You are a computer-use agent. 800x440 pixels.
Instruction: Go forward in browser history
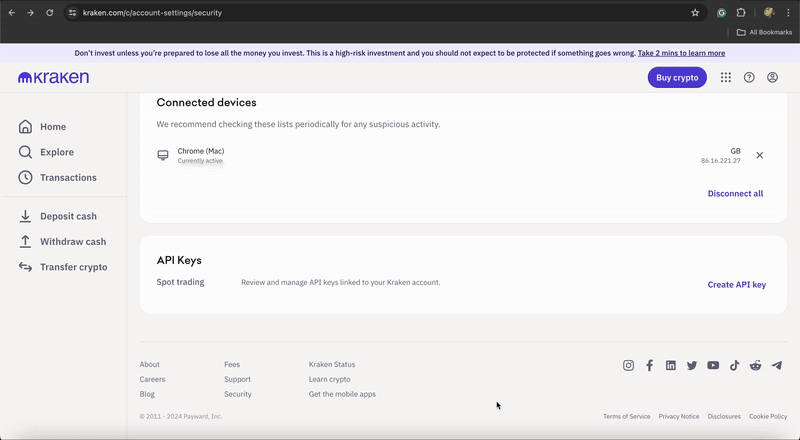click(31, 13)
